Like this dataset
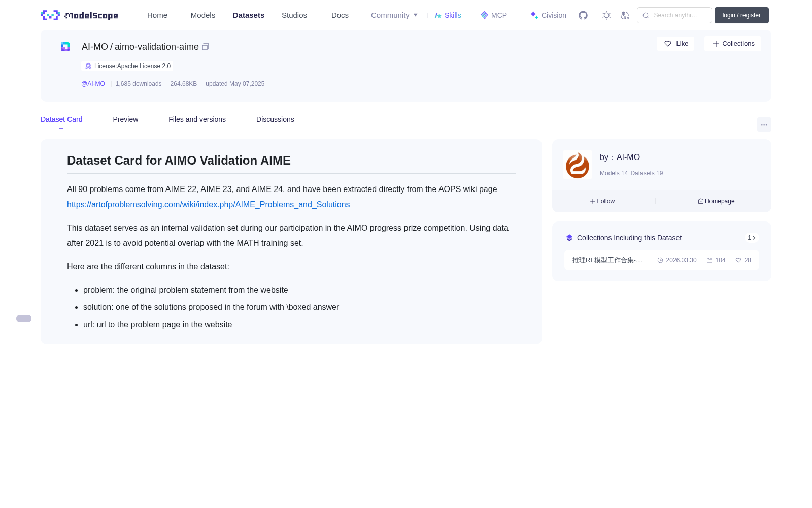The height and width of the screenshot is (508, 812). click(675, 44)
